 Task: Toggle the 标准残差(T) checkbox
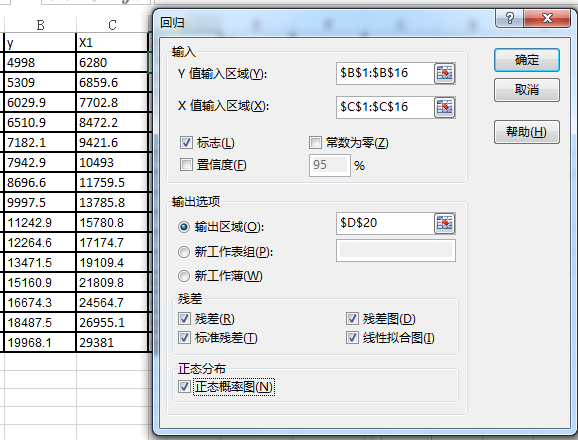(x=184, y=338)
